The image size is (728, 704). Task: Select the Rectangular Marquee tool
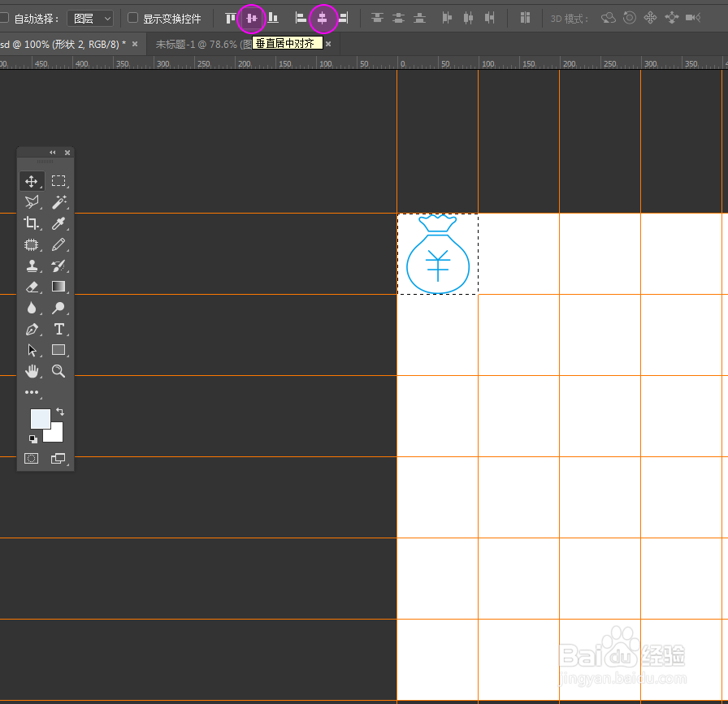(58, 181)
